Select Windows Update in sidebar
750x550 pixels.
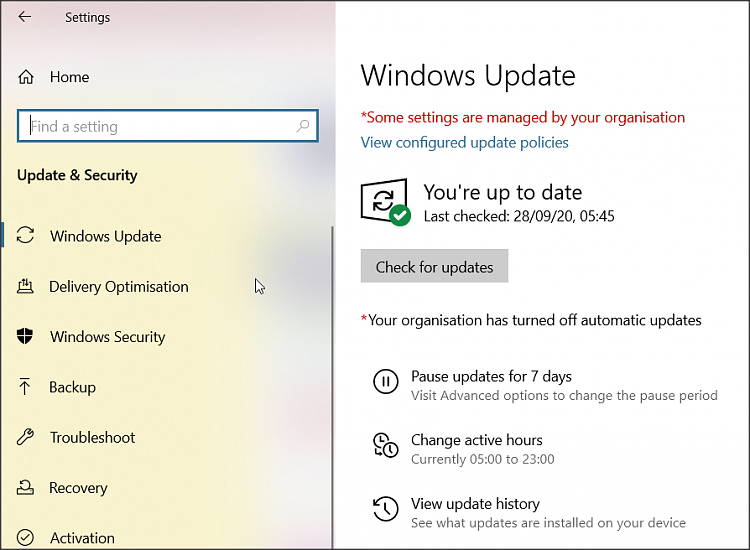106,236
